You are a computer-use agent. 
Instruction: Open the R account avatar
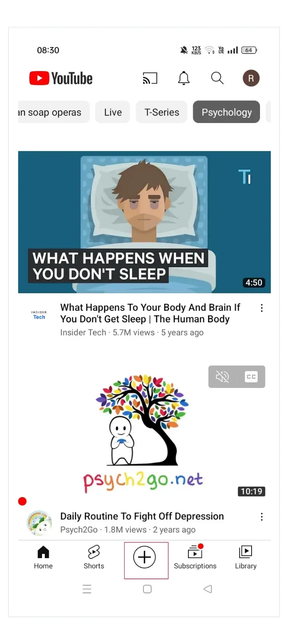pyautogui.click(x=251, y=78)
